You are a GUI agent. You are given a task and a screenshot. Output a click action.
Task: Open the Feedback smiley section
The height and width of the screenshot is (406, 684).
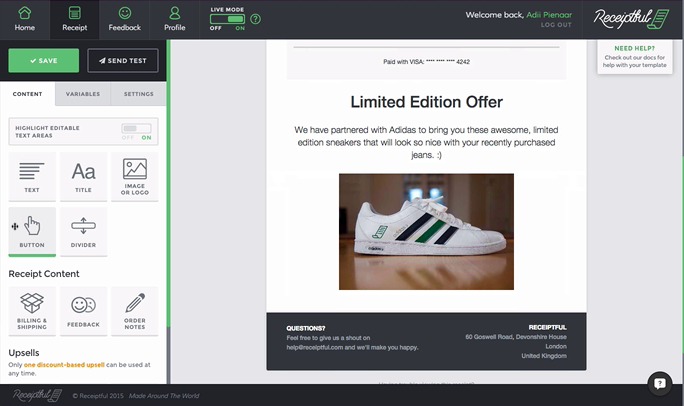coord(125,20)
